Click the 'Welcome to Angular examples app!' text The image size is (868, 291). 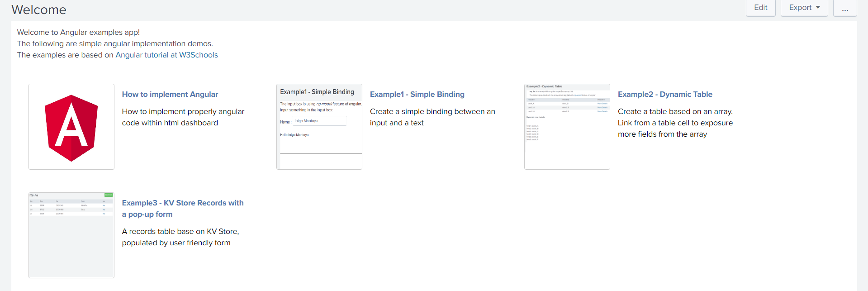tap(78, 32)
